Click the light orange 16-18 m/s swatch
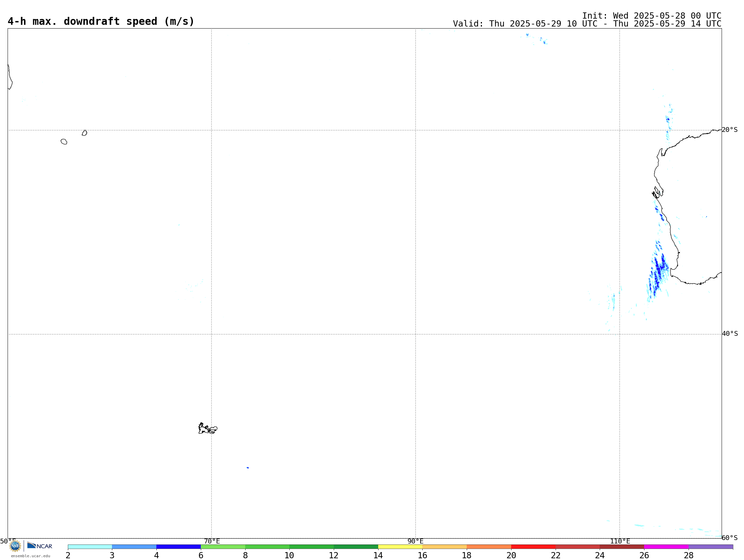 445,547
